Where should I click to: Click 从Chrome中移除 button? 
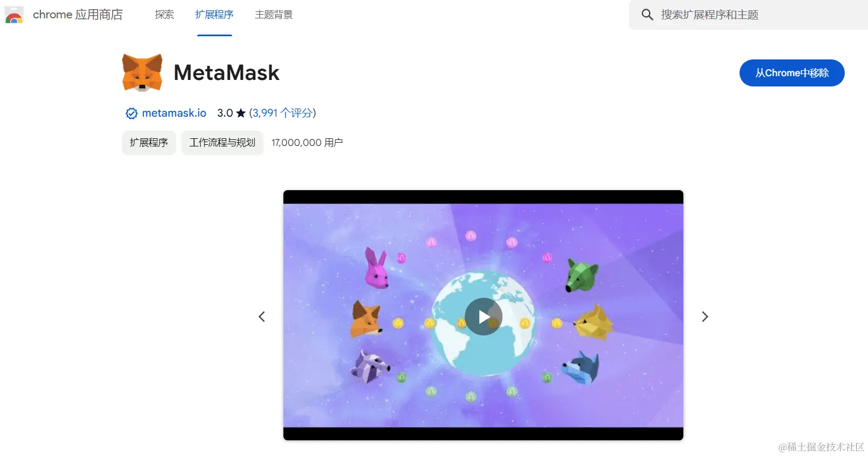point(792,73)
